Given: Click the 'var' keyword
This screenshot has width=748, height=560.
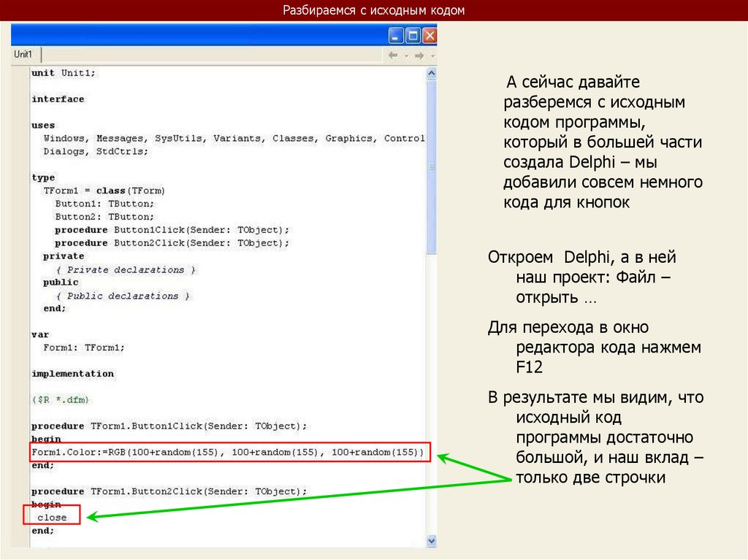Looking at the screenshot, I should (40, 335).
